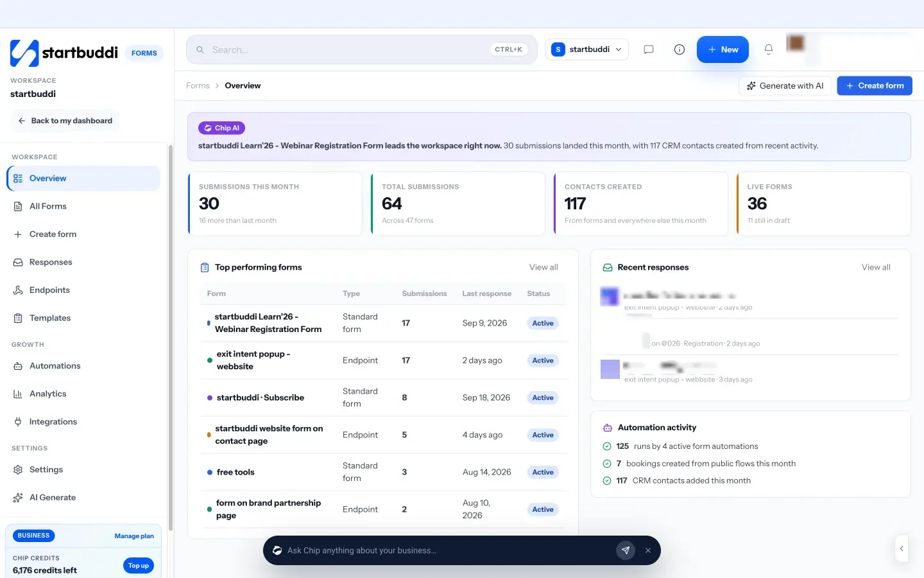The image size is (924, 578).
Task: Open Automations sidebar item
Action: 83,366
